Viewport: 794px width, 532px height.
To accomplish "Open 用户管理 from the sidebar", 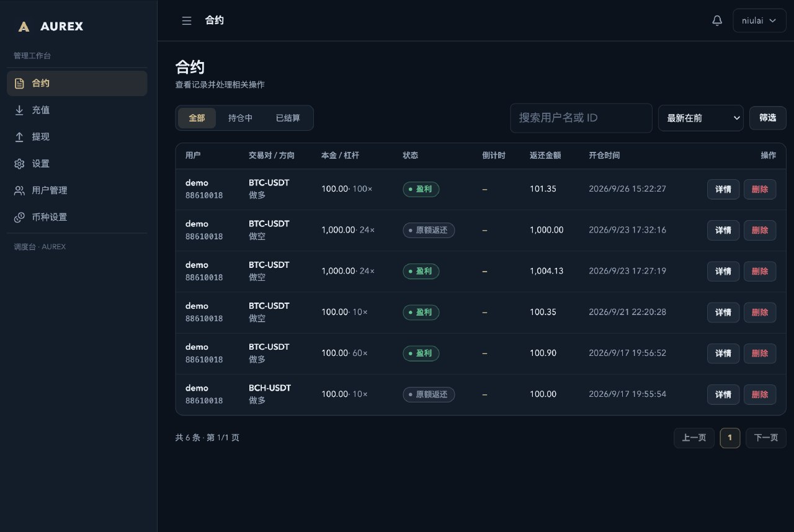I will pos(77,190).
